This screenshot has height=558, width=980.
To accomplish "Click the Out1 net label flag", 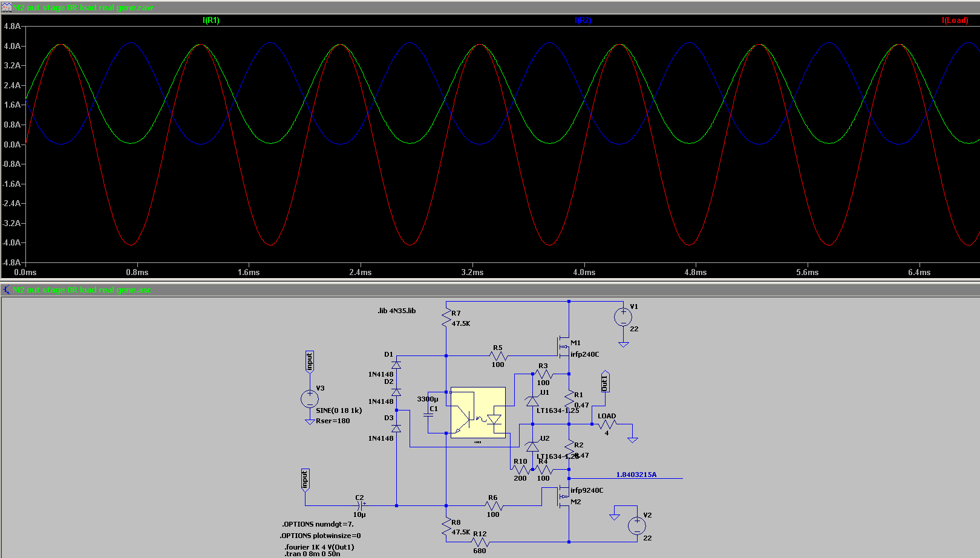I will point(605,381).
